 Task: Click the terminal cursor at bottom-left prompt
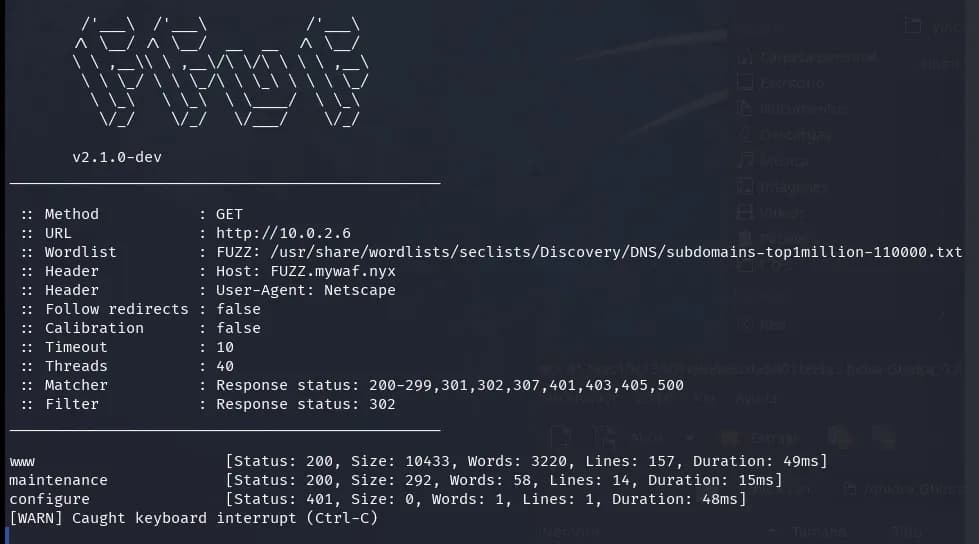tap(7, 535)
